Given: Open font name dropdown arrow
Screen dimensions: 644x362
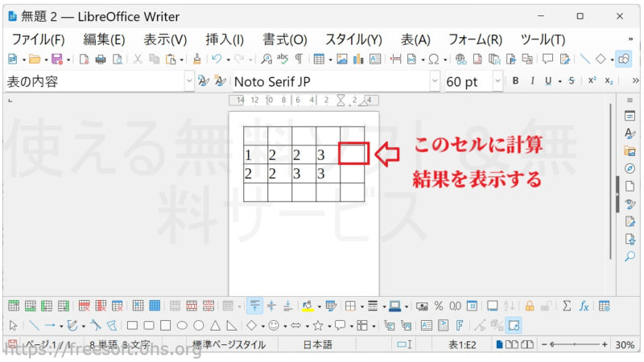Looking at the screenshot, I should click(x=435, y=81).
